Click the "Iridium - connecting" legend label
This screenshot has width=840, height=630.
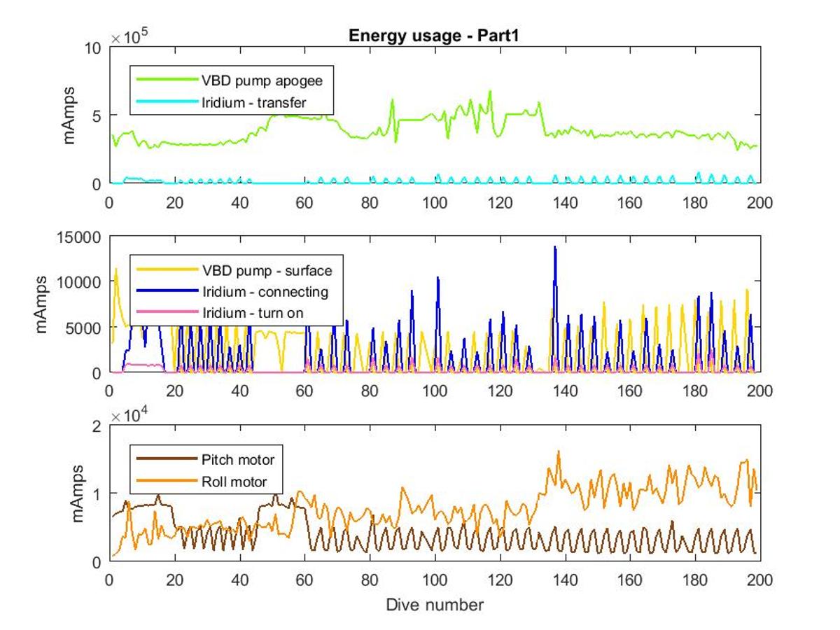coord(265,291)
